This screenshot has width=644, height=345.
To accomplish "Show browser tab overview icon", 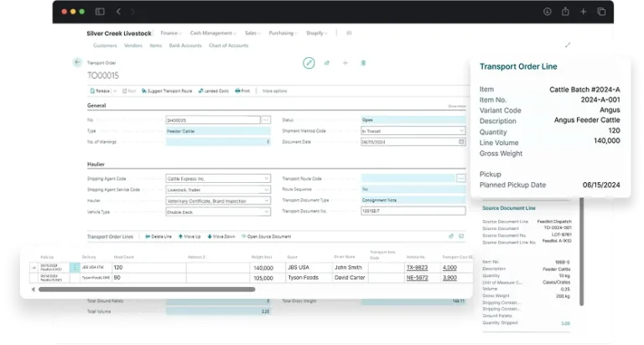I will tap(601, 12).
